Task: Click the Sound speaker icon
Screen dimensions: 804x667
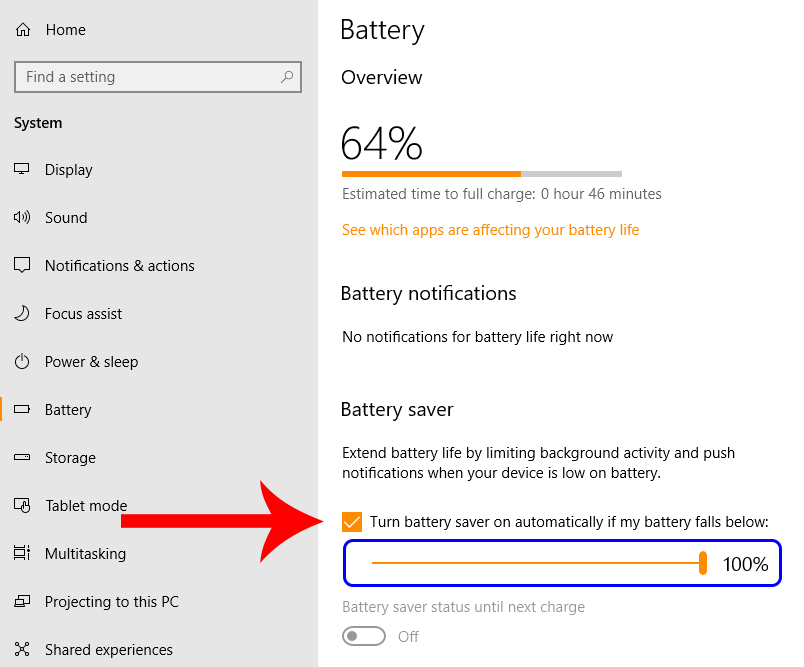Action: (22, 218)
